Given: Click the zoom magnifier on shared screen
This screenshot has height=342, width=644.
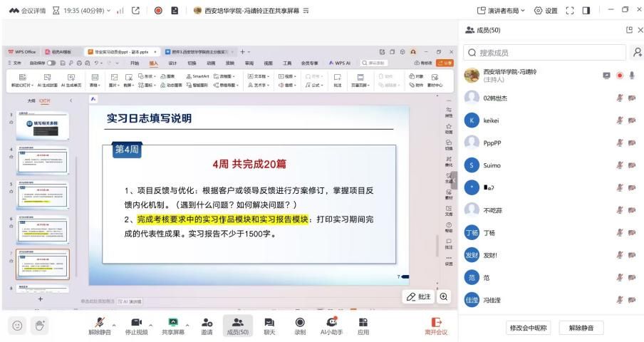Looking at the screenshot, I should [444, 297].
